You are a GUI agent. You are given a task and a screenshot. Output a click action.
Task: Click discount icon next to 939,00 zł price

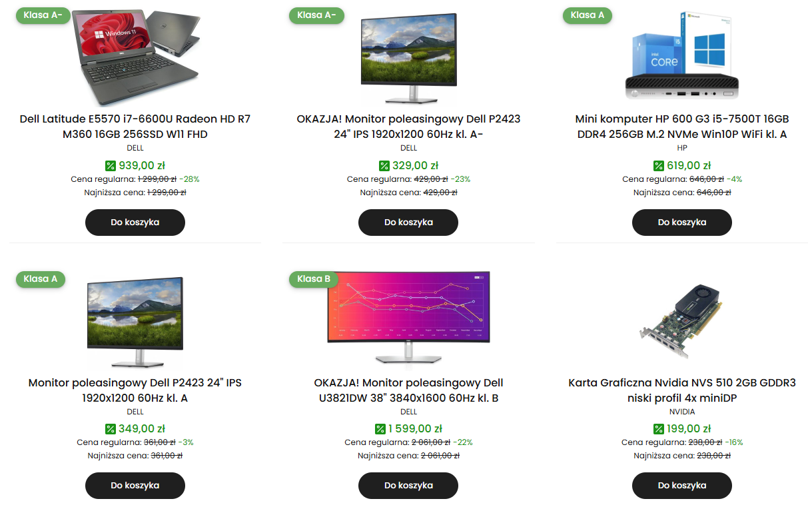coord(111,166)
